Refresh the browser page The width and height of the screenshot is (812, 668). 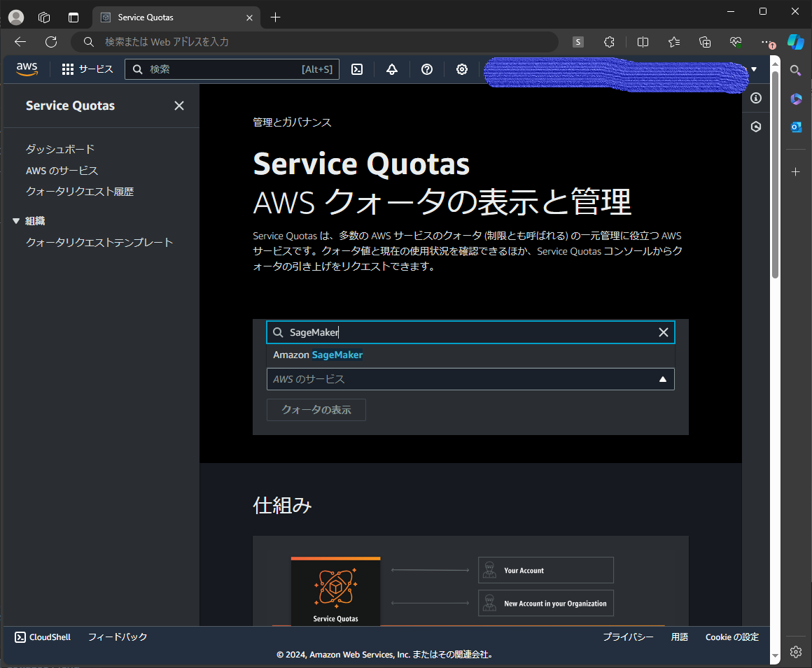click(50, 42)
